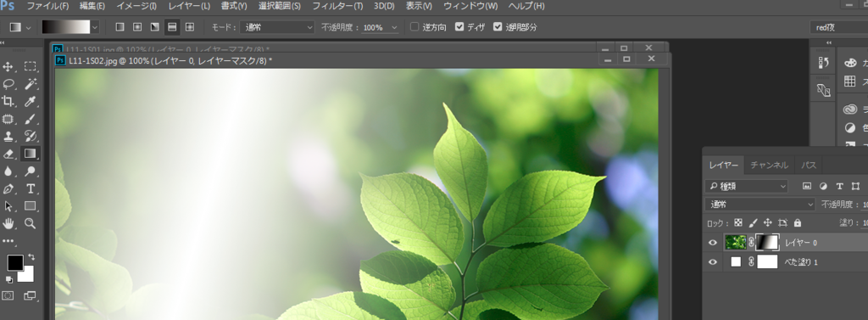This screenshot has height=320, width=868.
Task: Choose the radial gradient style
Action: [x=136, y=26]
